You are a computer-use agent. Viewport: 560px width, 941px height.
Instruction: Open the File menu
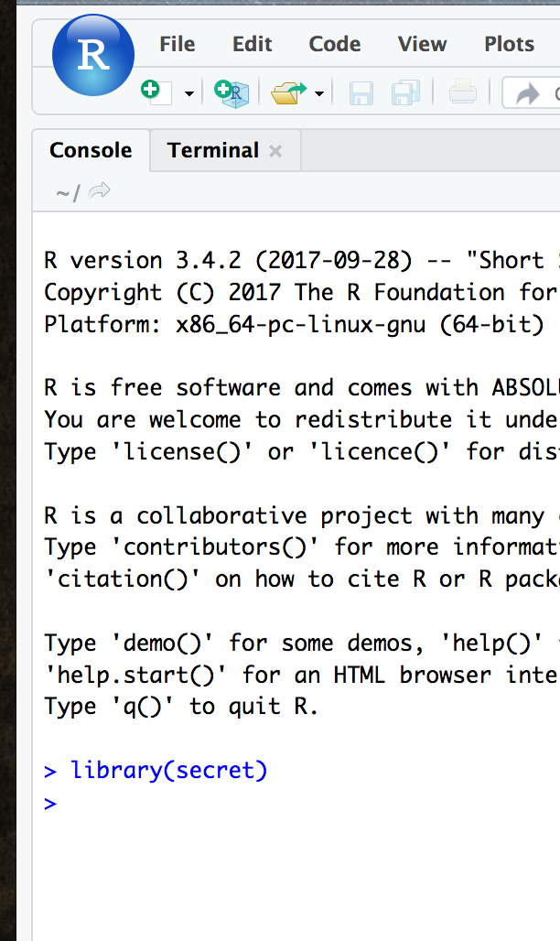(x=178, y=44)
